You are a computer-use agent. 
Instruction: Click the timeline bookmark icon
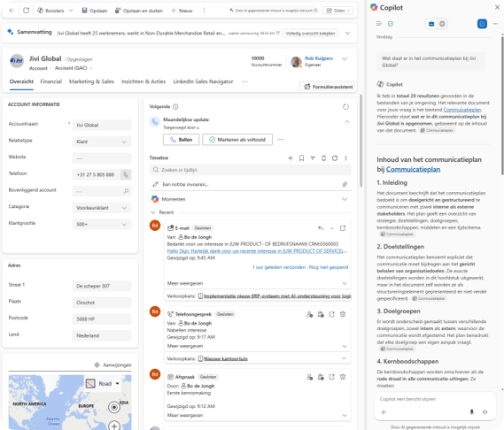coord(301,158)
